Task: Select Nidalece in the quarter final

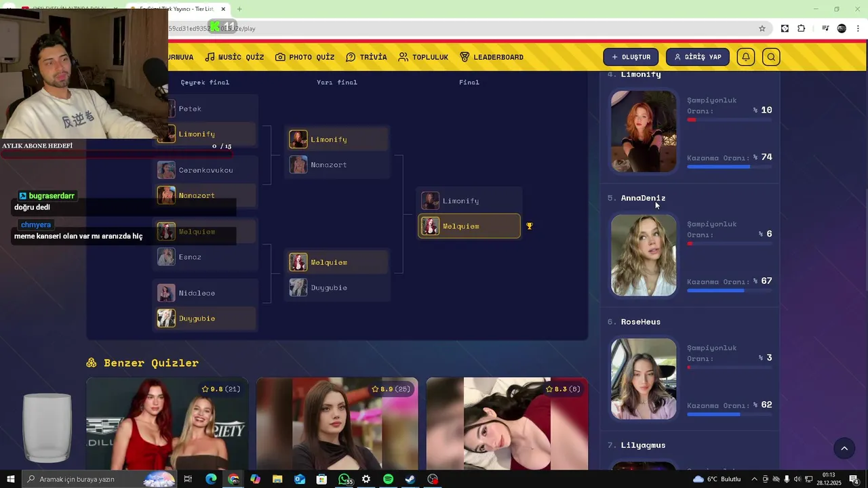Action: pos(207,293)
